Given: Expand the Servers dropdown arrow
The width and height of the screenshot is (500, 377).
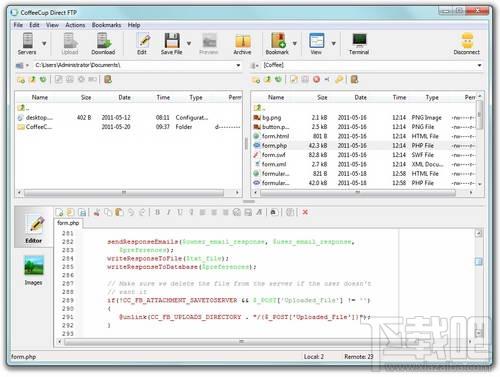Looking at the screenshot, I should click(x=44, y=43).
